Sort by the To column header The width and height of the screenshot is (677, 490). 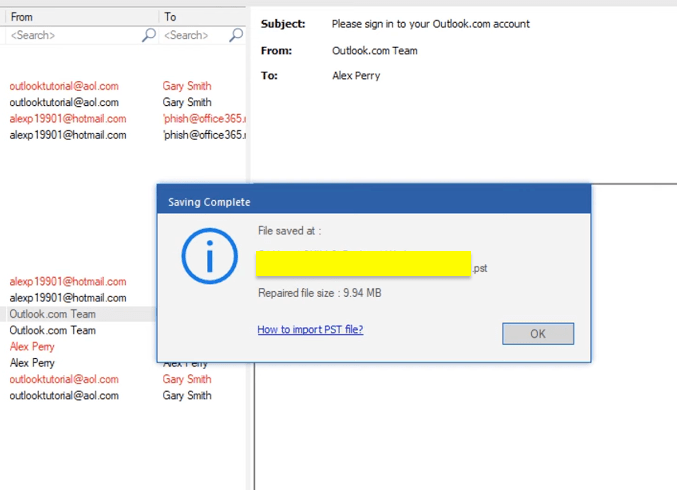[203, 17]
